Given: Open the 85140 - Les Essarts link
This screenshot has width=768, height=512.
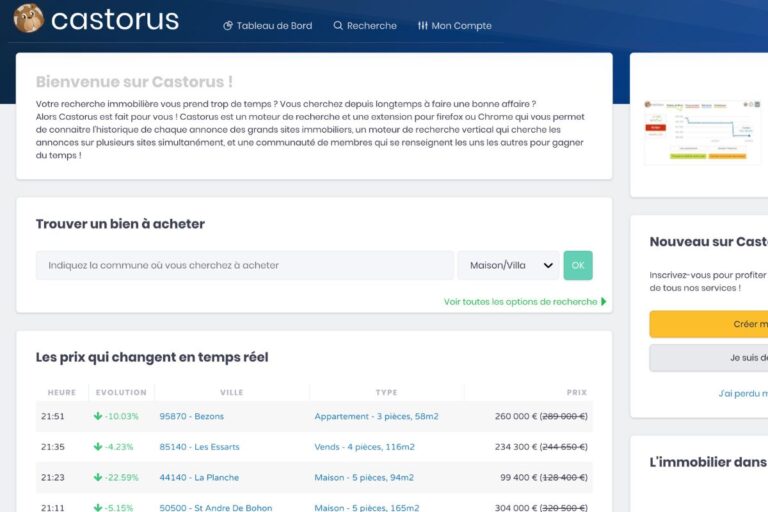Looking at the screenshot, I should point(199,446).
